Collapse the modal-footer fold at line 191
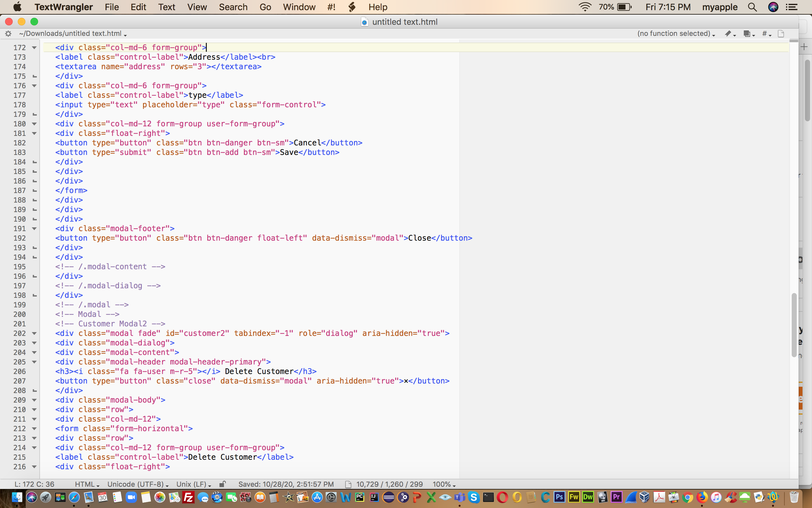This screenshot has width=812, height=508. click(x=34, y=229)
